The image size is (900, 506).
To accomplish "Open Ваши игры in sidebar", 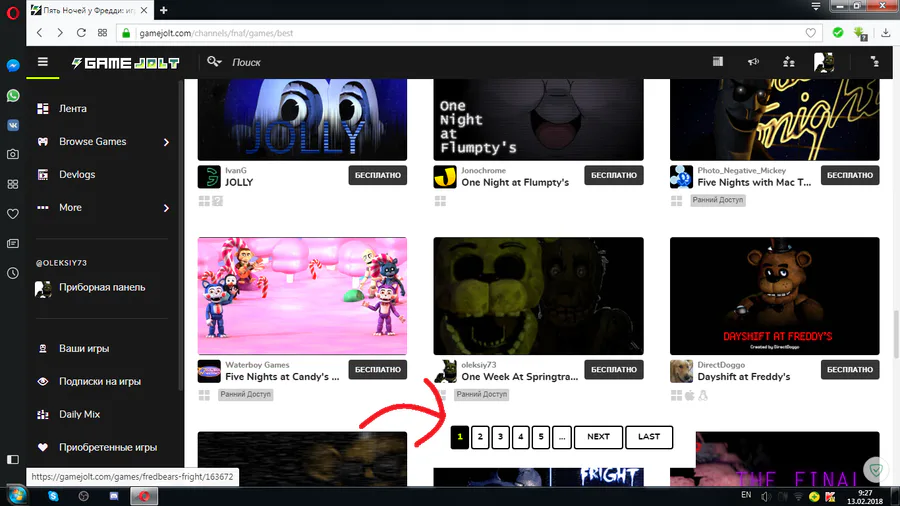I will [84, 348].
